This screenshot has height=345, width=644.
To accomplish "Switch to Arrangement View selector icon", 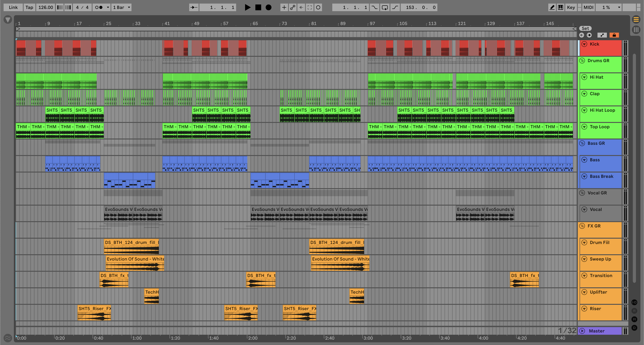I will 636,19.
